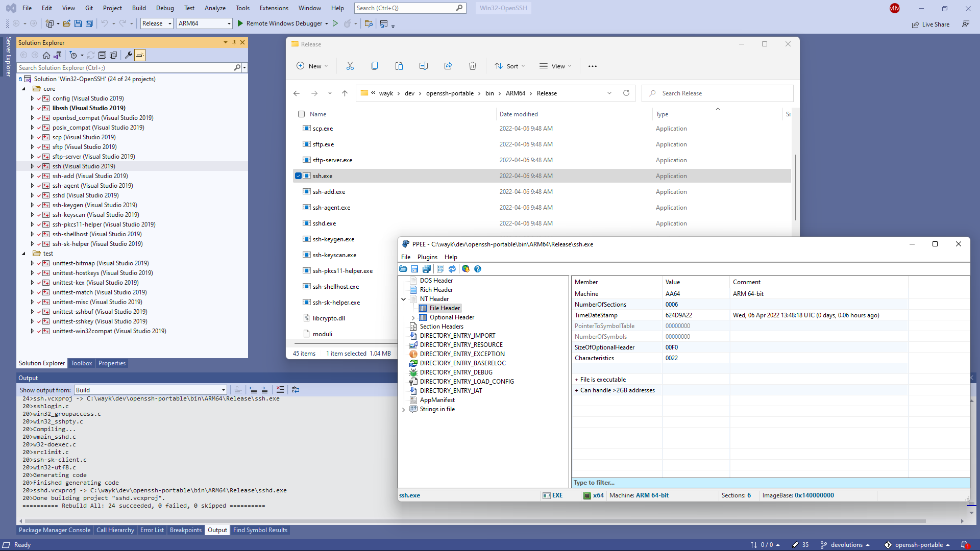Click the PPEE help question mark icon
The height and width of the screenshot is (551, 980).
coord(478,269)
